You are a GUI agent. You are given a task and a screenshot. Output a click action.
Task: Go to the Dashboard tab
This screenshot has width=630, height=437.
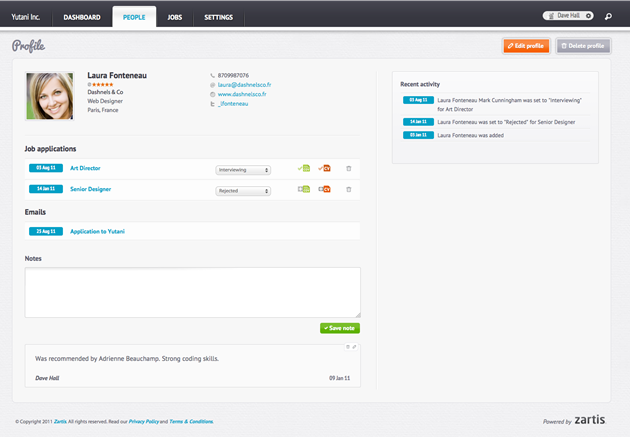[x=82, y=18]
